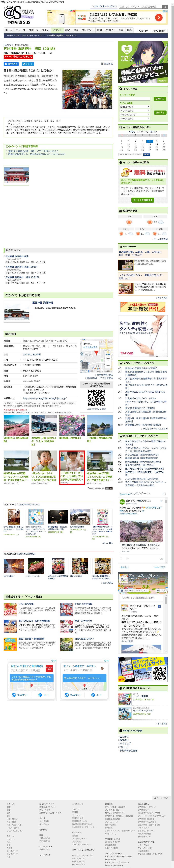Zoom in on the map with plus
Image resolution: width=174 pixels, height=868 pixels.
click(x=108, y=358)
